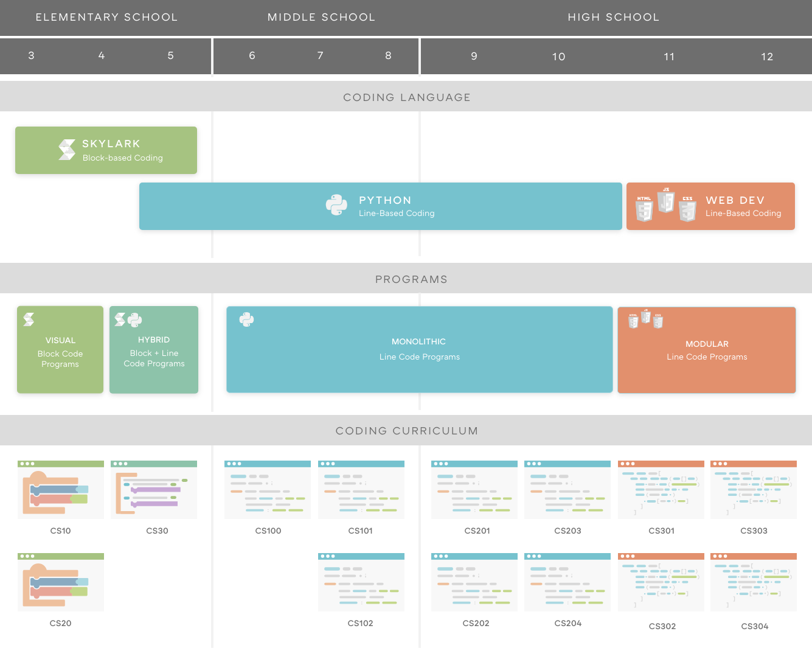Toggle the Modular Line Code Programs card
This screenshot has width=812, height=648.
click(x=706, y=349)
